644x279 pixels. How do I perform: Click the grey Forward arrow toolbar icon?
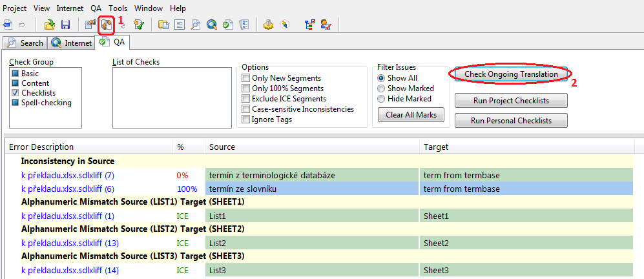coord(22,25)
